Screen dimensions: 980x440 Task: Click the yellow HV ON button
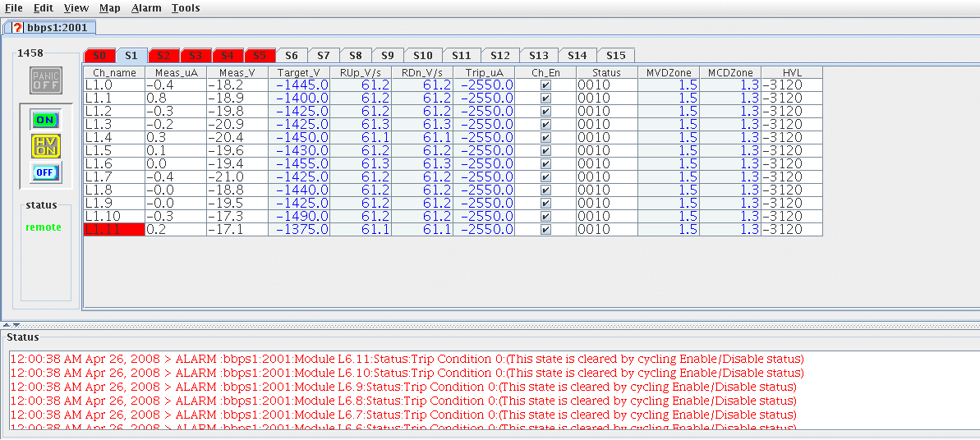(x=46, y=145)
